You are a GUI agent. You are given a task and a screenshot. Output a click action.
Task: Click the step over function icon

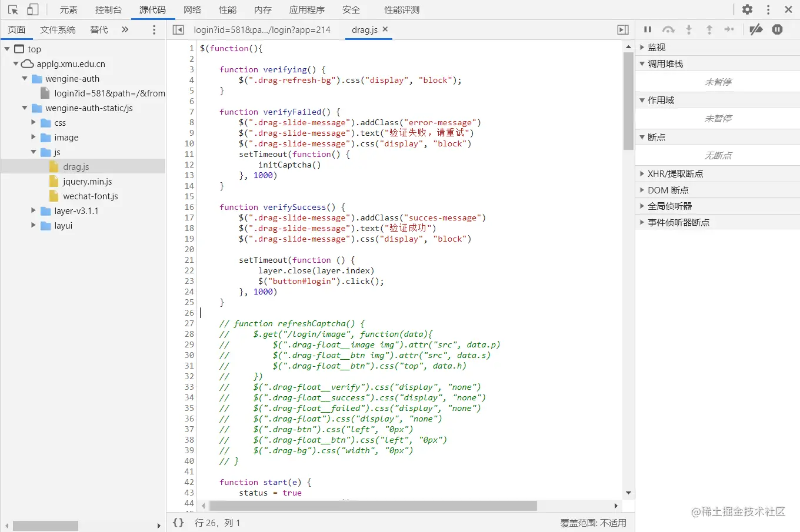click(x=668, y=29)
